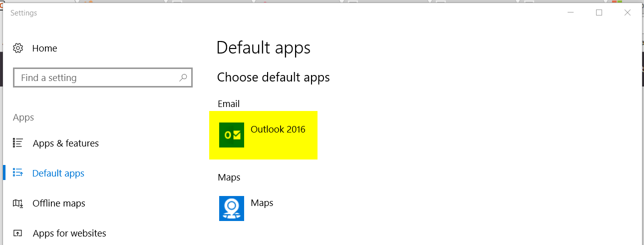Click the Email category label
The height and width of the screenshot is (245, 644).
229,104
